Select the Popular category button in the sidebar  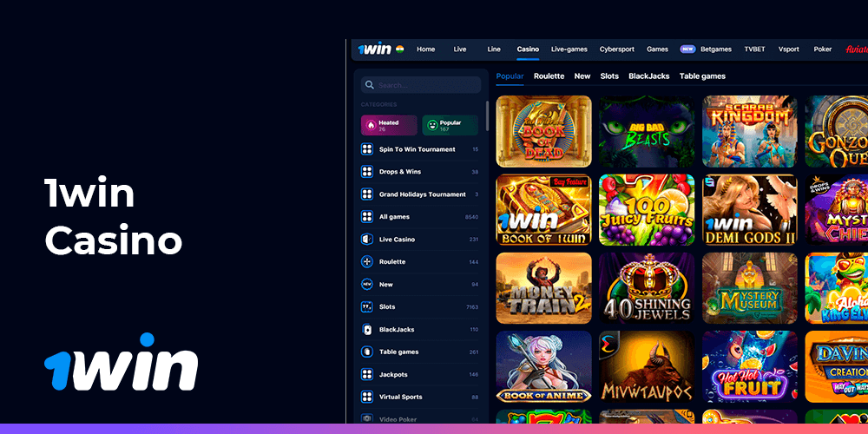[x=450, y=125]
